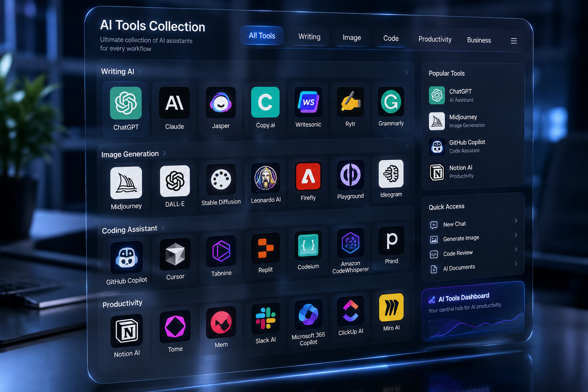Open the Miro AI tile

coord(391,307)
